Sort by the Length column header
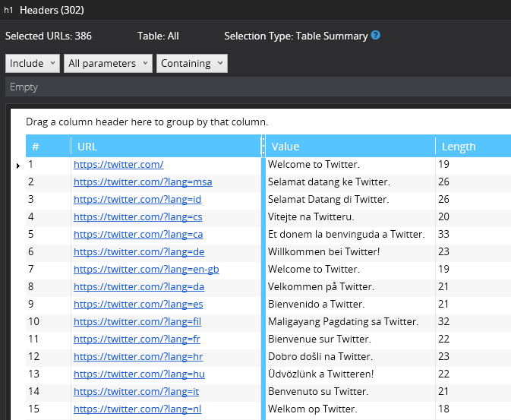This screenshot has width=511, height=420. click(x=471, y=147)
